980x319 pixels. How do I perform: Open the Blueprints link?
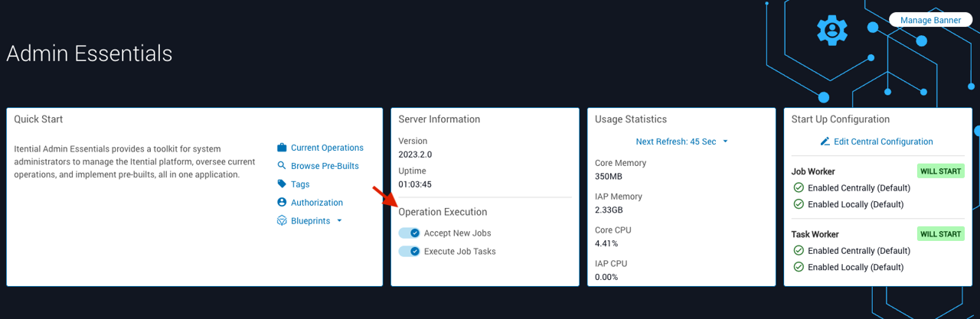pos(311,221)
